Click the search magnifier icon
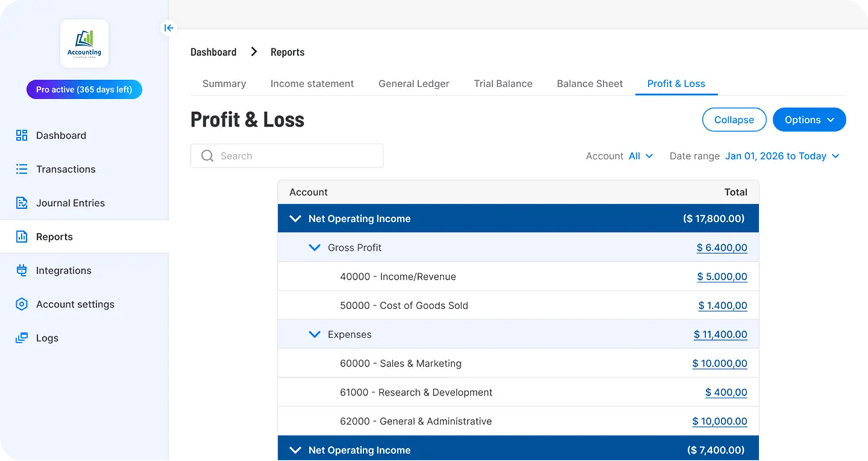868x461 pixels. [206, 156]
